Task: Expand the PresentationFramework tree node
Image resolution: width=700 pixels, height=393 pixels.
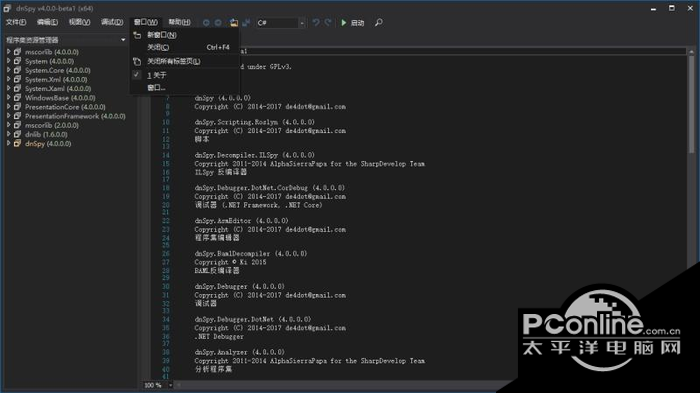Action: pos(8,116)
